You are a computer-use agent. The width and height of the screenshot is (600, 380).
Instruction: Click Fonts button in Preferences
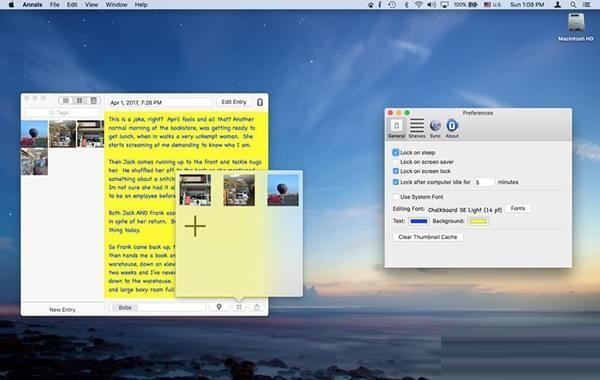coord(518,209)
